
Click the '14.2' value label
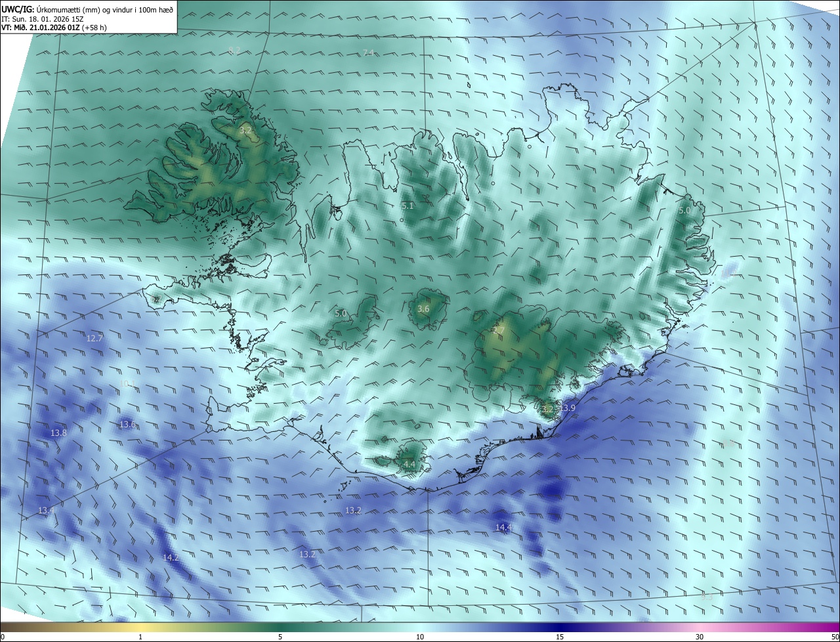pos(171,557)
